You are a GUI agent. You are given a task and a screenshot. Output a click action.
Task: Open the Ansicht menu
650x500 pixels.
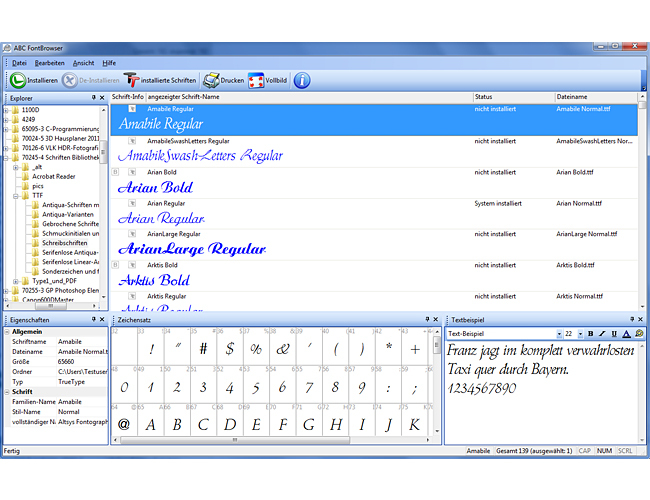click(83, 62)
